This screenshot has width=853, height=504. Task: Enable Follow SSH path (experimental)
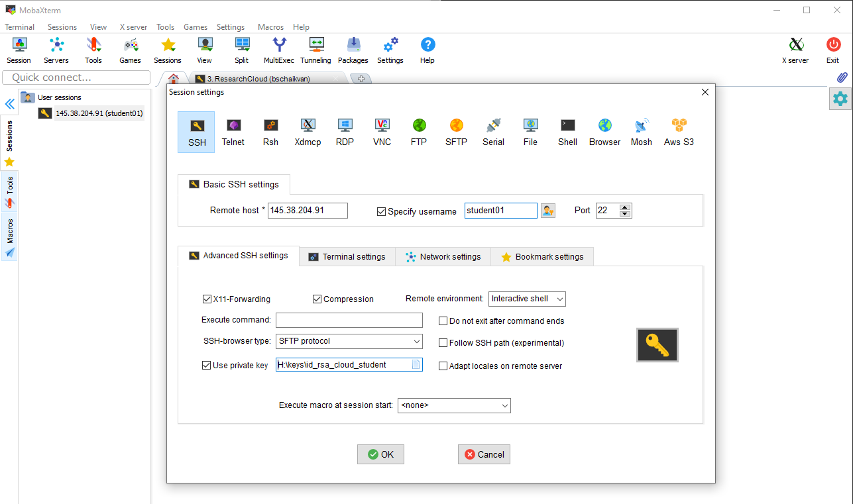pos(443,343)
